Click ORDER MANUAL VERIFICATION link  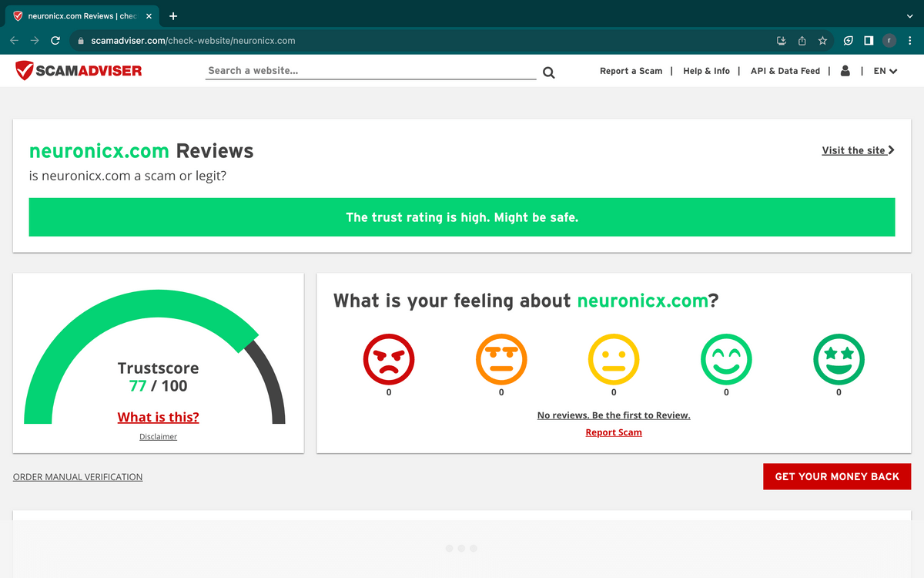pyautogui.click(x=78, y=477)
